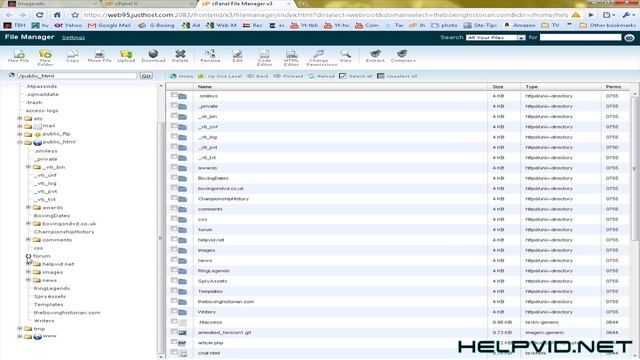Navigate Up One Level
The image size is (640, 360).
pos(220,76)
